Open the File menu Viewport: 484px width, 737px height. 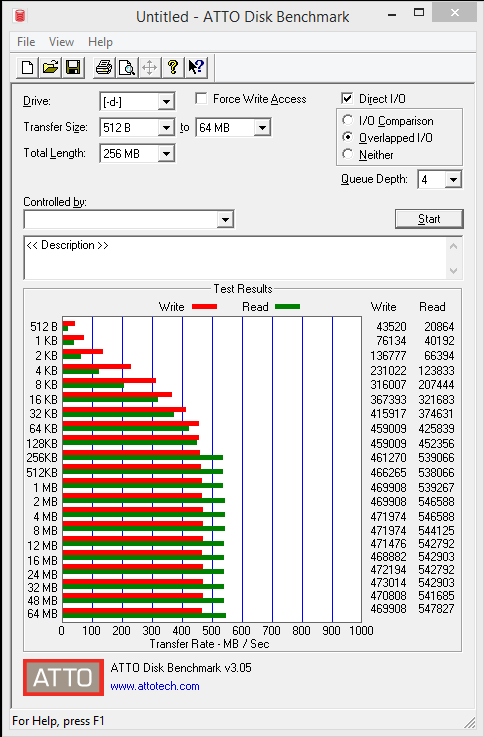(26, 42)
